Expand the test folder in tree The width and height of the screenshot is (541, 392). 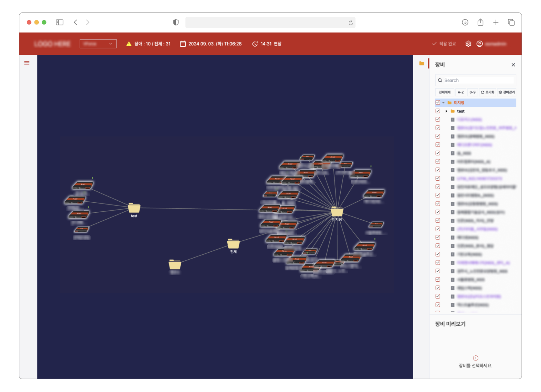coord(446,111)
